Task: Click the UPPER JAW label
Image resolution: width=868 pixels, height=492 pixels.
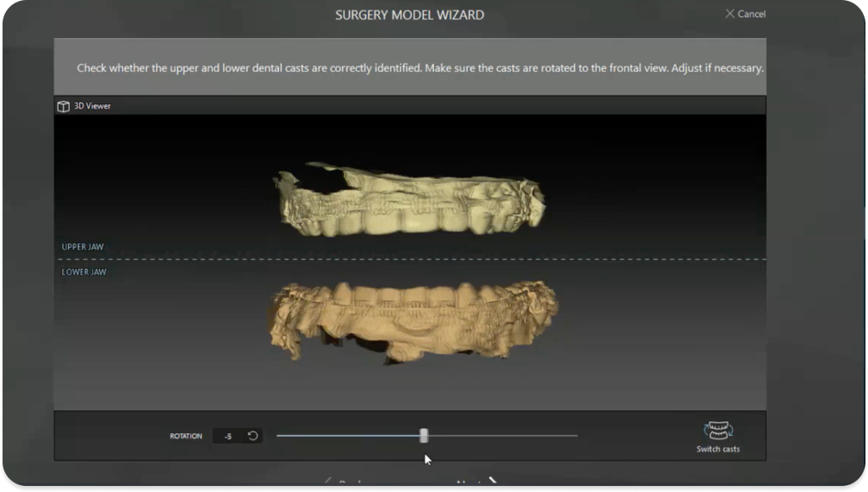Action: pos(83,247)
